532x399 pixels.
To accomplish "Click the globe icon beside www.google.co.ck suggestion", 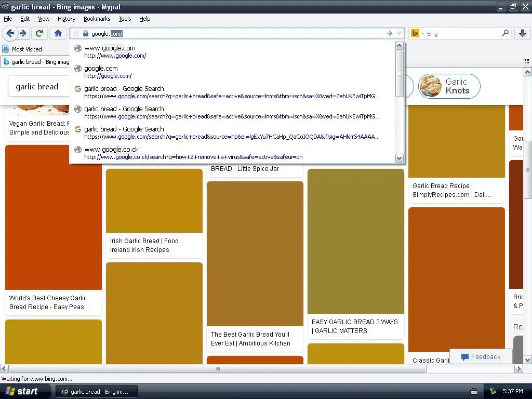I will [78, 149].
